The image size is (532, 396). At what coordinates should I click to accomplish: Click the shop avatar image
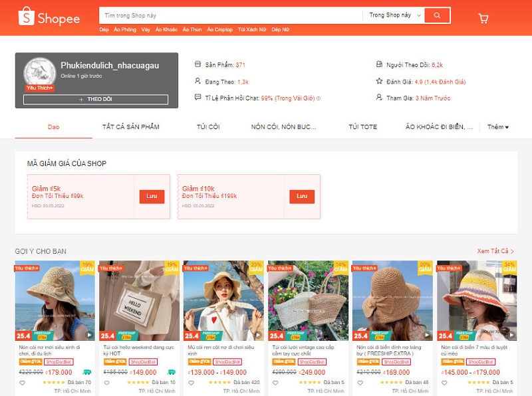coord(39,74)
